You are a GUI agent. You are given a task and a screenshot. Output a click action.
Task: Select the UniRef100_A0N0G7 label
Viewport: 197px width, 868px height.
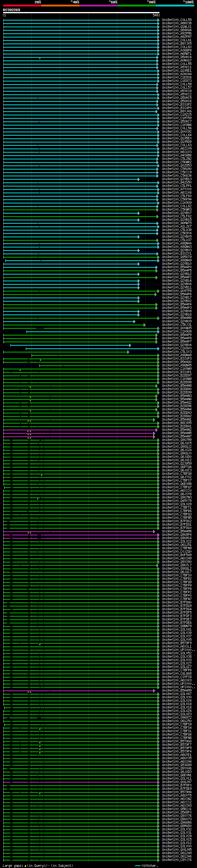177,60
